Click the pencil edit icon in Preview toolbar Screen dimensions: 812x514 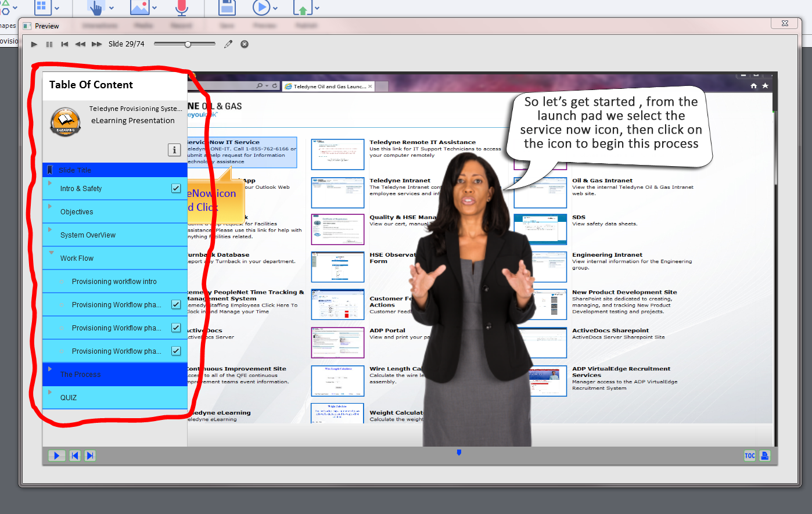click(228, 44)
